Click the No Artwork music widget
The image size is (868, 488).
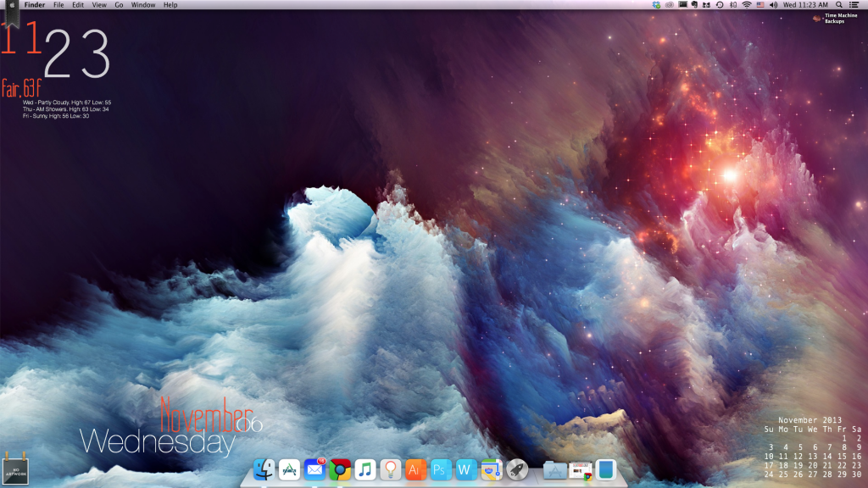15,470
